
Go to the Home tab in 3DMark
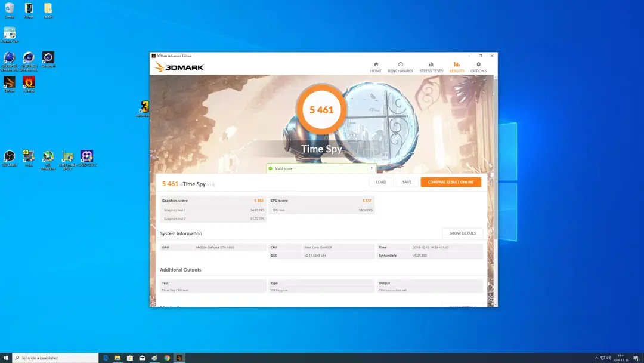(x=376, y=67)
